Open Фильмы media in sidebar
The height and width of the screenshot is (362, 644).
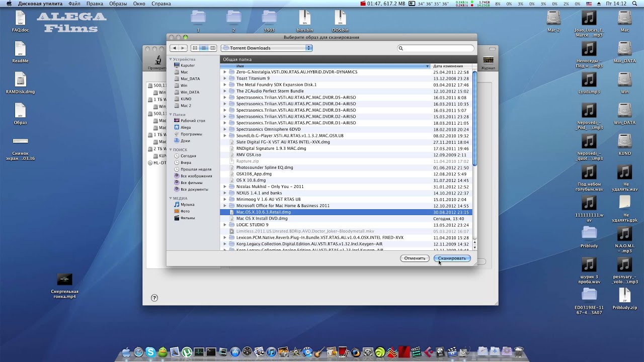click(187, 218)
